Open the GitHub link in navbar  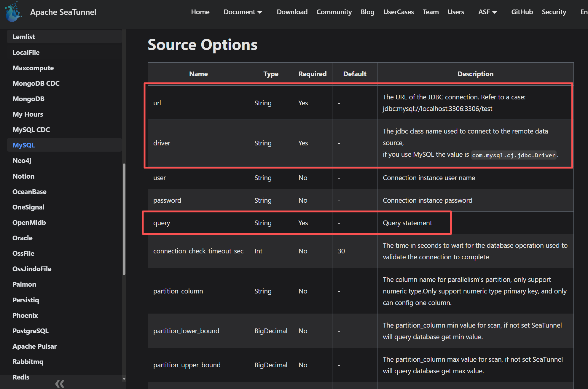tap(522, 12)
